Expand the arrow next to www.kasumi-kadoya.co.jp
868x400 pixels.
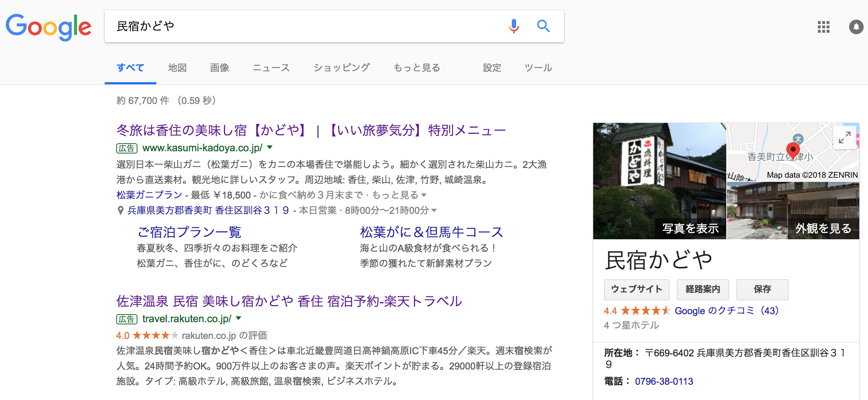point(270,147)
